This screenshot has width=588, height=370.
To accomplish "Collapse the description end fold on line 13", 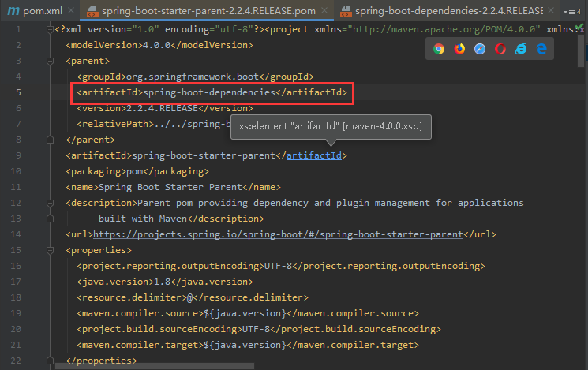I will click(50, 219).
